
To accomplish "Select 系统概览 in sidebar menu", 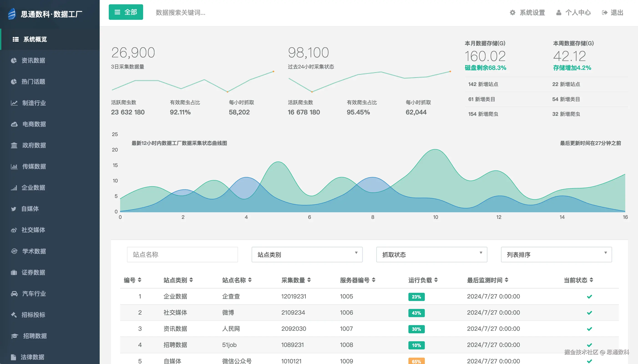I will coord(35,39).
